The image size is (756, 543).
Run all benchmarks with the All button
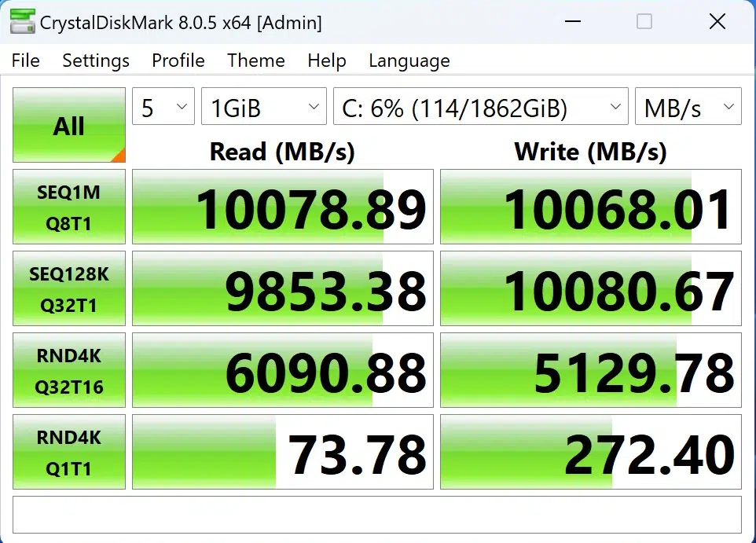[x=69, y=126]
